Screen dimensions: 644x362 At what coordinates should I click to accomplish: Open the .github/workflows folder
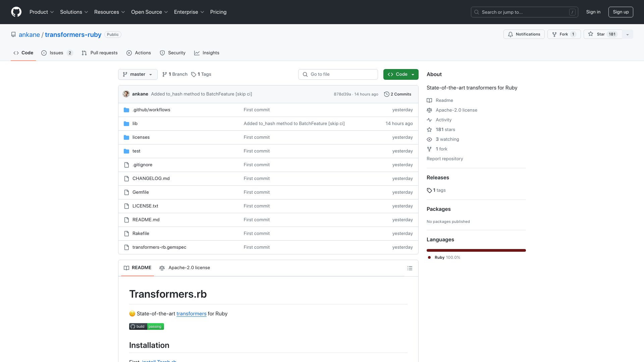tap(151, 110)
